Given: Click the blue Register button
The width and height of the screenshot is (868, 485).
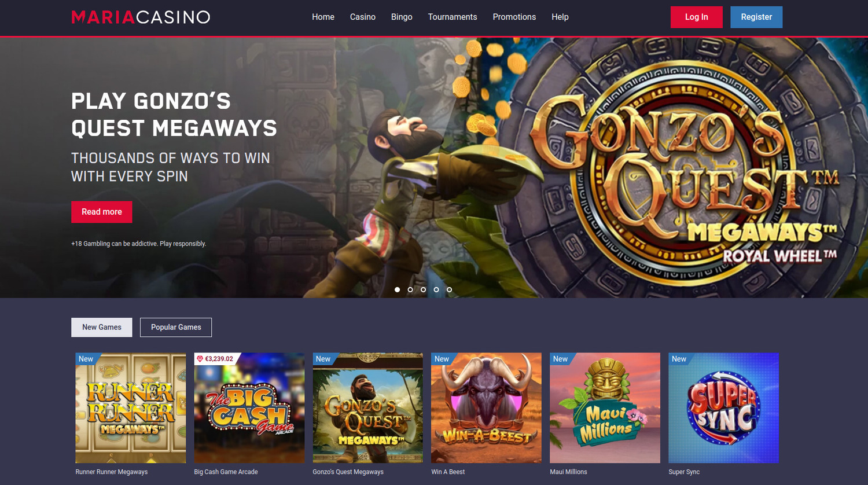Looking at the screenshot, I should click(756, 17).
